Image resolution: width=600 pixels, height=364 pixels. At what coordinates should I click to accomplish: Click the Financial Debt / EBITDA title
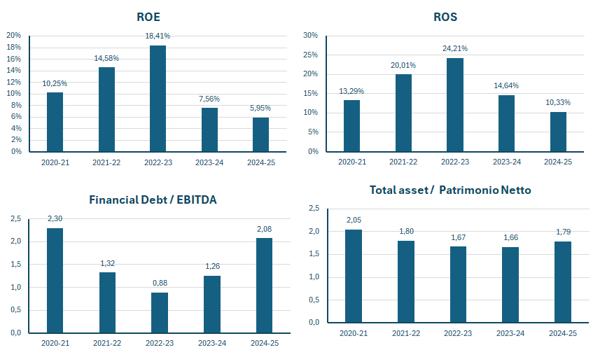pos(153,199)
